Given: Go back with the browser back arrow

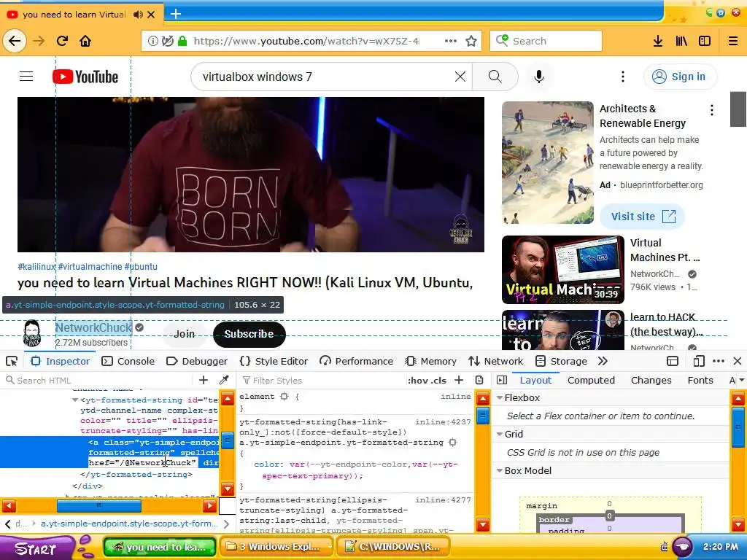Looking at the screenshot, I should (15, 41).
